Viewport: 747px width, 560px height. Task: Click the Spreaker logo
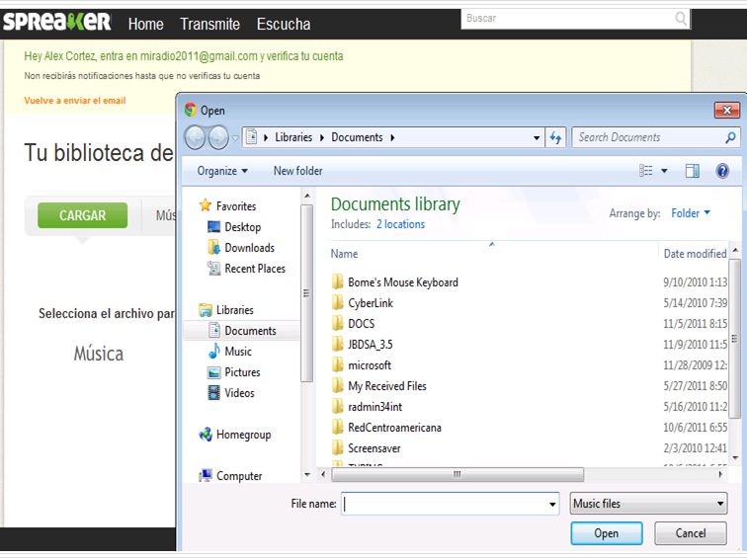(x=56, y=23)
